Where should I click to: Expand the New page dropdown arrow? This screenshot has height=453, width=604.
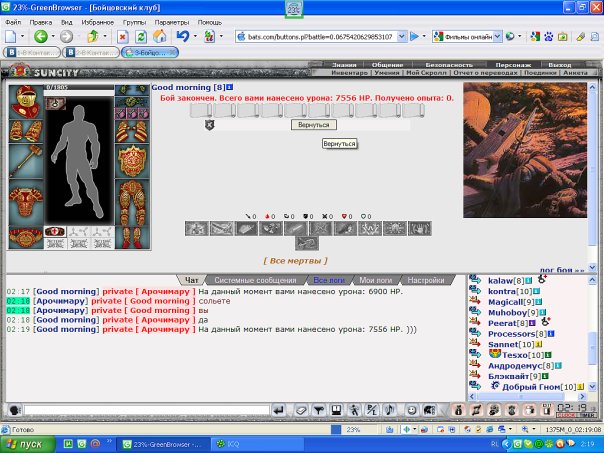click(x=22, y=37)
